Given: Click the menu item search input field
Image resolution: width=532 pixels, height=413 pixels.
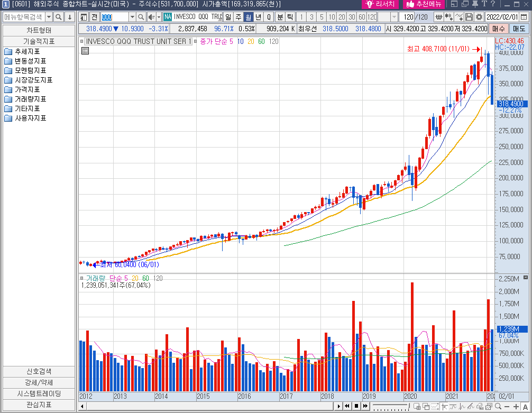Looking at the screenshot, I should click(24, 17).
